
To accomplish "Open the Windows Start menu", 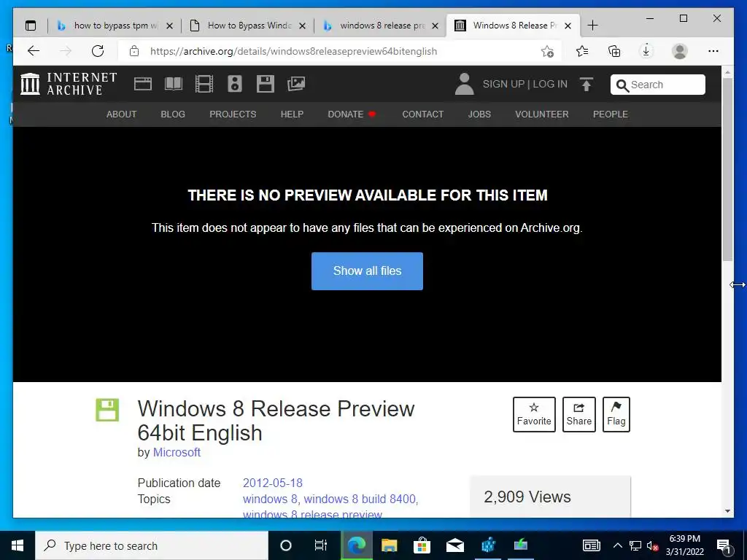I will pyautogui.click(x=18, y=545).
